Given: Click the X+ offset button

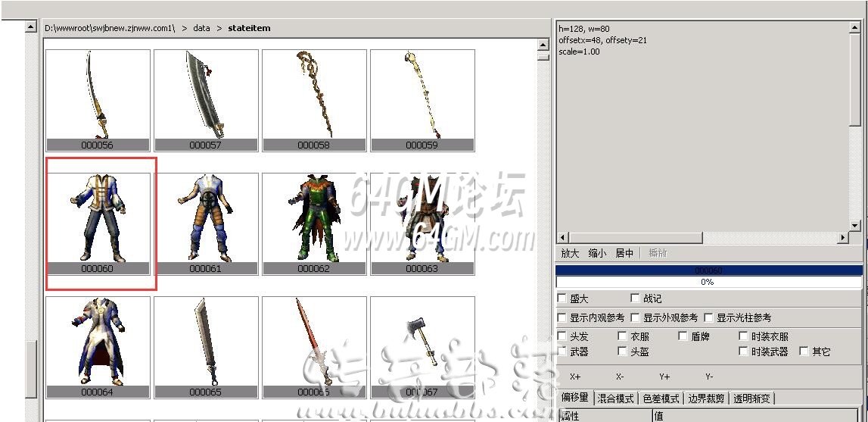Looking at the screenshot, I should (x=575, y=377).
